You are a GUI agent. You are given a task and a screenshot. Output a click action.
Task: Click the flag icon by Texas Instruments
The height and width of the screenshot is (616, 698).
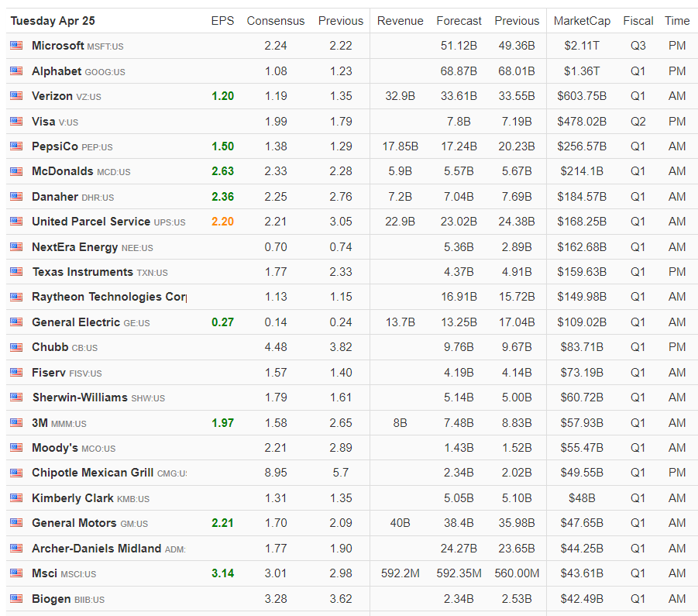16,271
